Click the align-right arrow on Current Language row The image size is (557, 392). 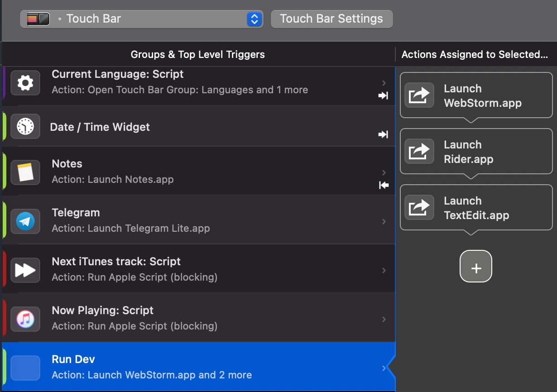pos(384,96)
